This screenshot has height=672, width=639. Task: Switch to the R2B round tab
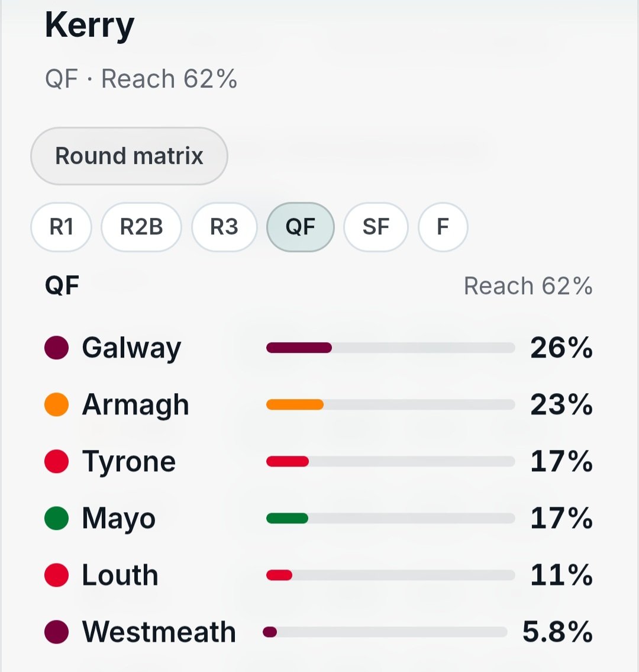[141, 227]
